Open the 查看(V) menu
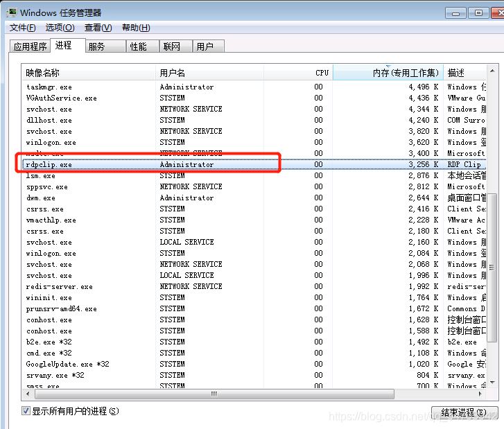This screenshot has width=504, height=429. point(98,28)
